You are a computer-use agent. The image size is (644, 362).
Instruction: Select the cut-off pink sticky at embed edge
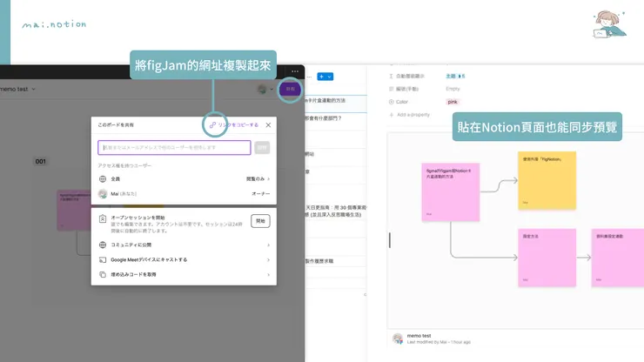pyautogui.click(x=618, y=258)
